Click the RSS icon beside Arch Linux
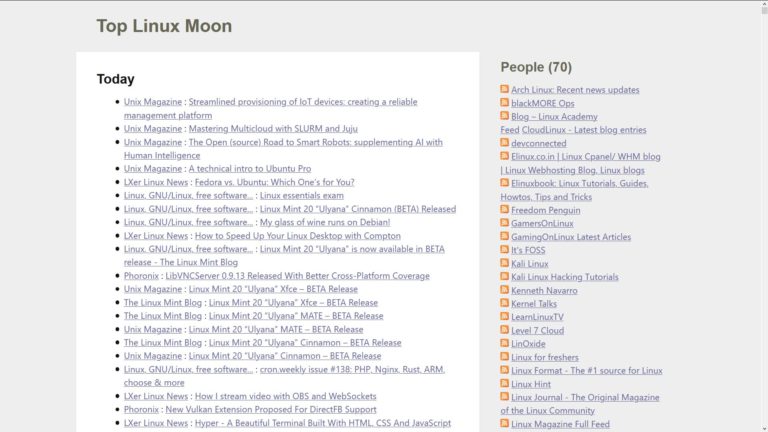The height and width of the screenshot is (432, 768). click(505, 90)
